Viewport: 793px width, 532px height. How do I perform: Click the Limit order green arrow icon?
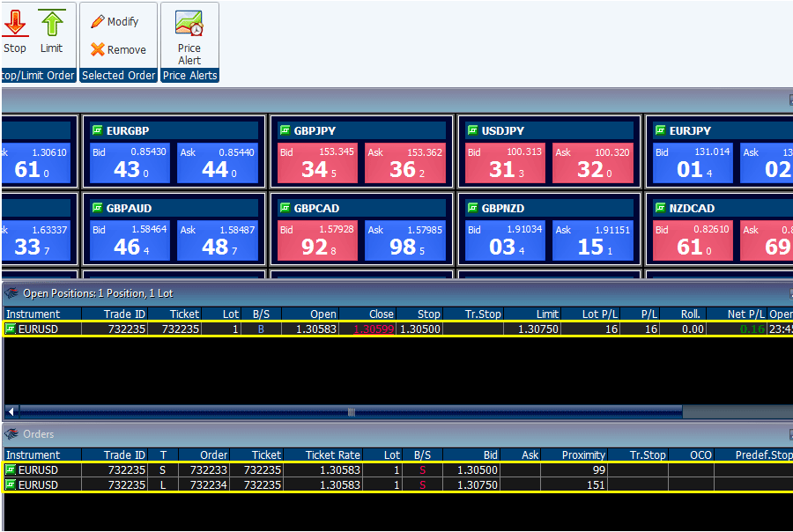tap(52, 24)
